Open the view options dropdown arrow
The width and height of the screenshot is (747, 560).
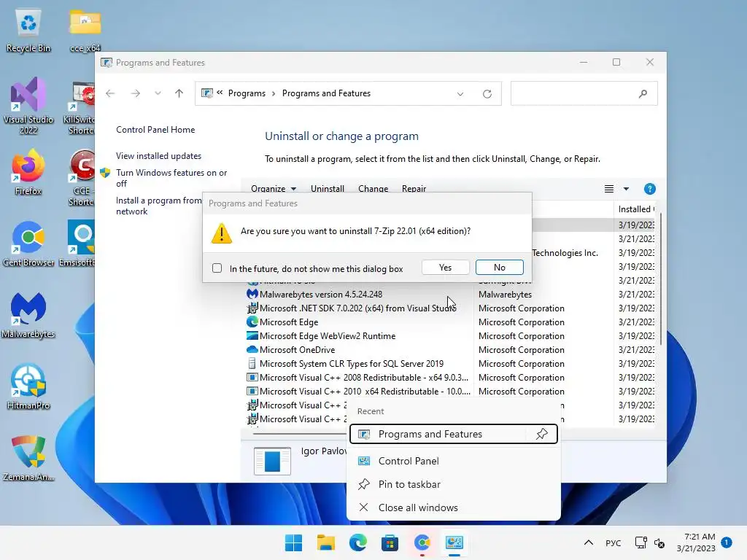tap(626, 189)
